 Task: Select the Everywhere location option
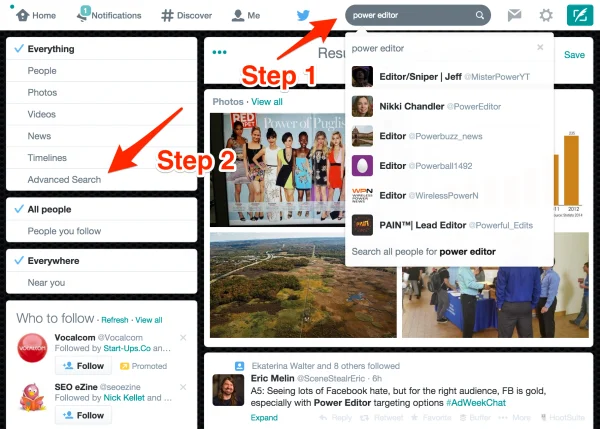(102, 261)
